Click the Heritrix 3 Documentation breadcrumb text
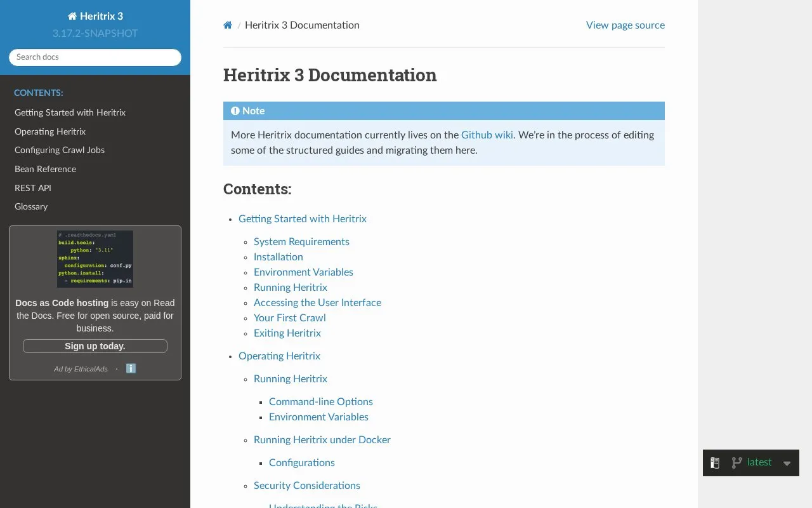 302,25
